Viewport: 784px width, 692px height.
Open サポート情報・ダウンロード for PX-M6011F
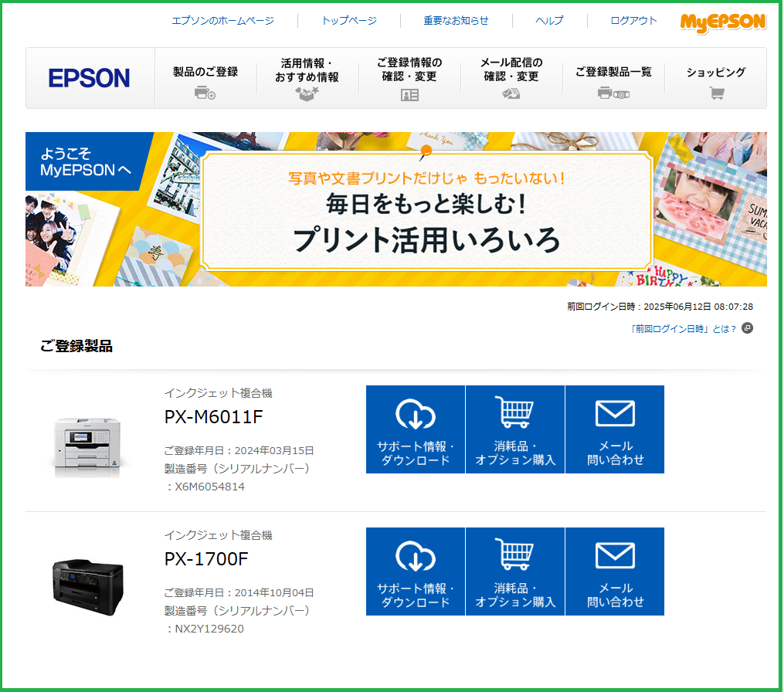416,429
